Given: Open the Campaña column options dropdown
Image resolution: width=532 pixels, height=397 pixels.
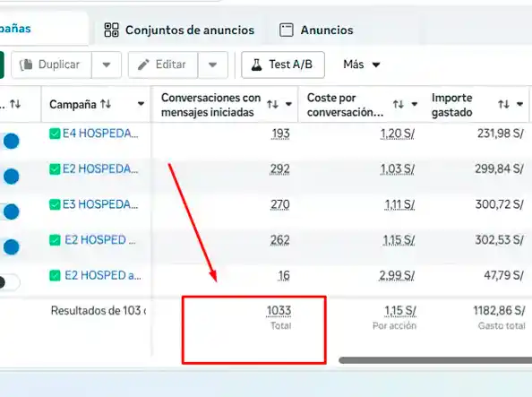Looking at the screenshot, I should [141, 104].
